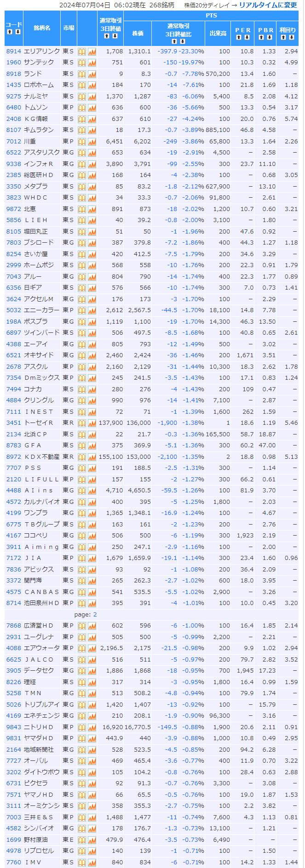Open stock code 8914 link

[x=13, y=51]
